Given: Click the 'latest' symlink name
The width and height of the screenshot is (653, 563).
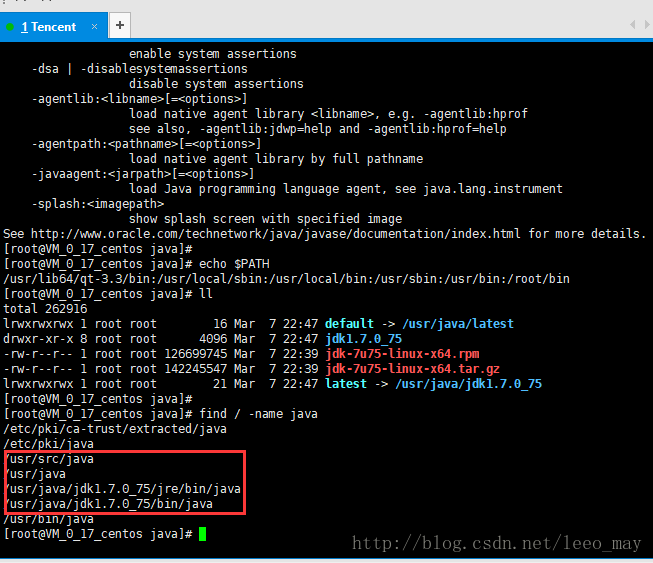Looking at the screenshot, I should point(346,384).
